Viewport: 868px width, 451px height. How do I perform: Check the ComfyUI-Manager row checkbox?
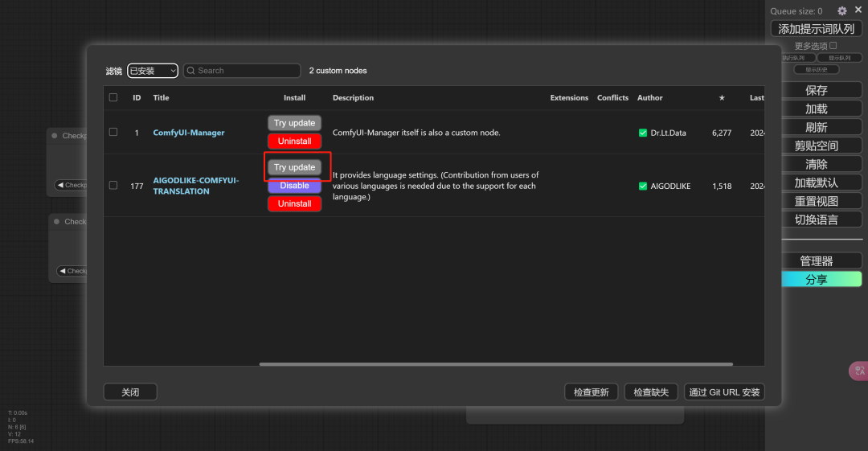[x=113, y=132]
